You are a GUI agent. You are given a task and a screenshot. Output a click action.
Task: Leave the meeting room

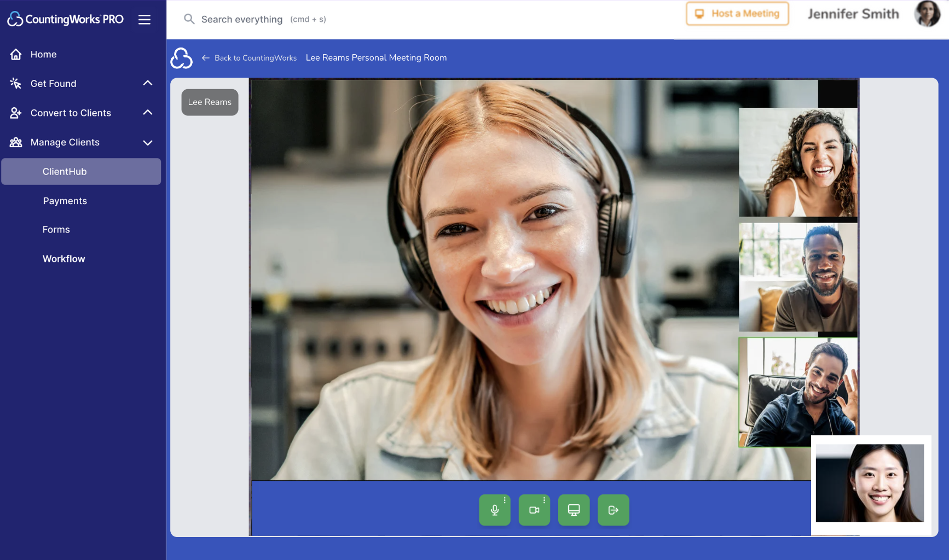[613, 510]
